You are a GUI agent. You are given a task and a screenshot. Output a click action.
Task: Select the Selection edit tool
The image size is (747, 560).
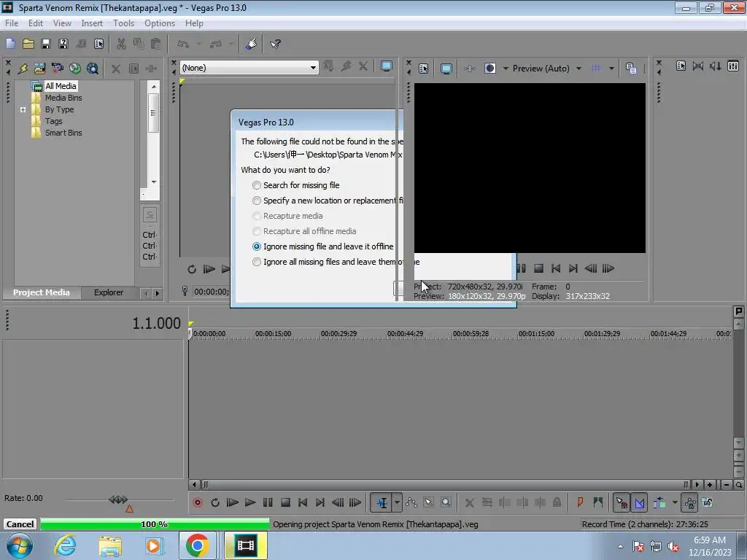(429, 502)
